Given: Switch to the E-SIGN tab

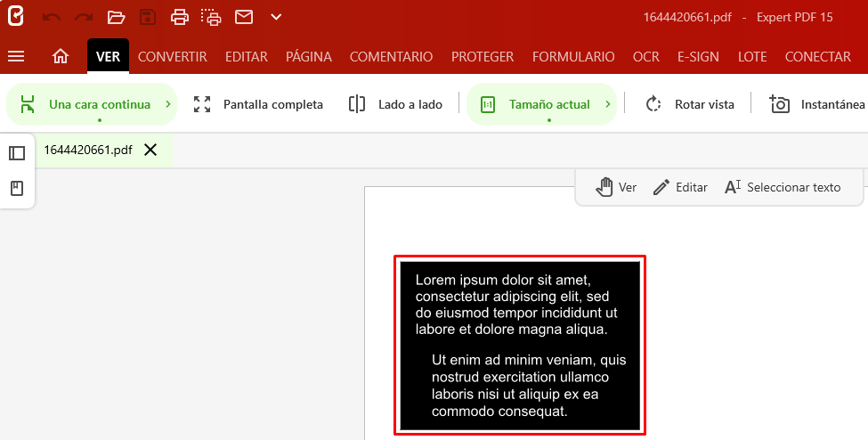Looking at the screenshot, I should (x=698, y=56).
